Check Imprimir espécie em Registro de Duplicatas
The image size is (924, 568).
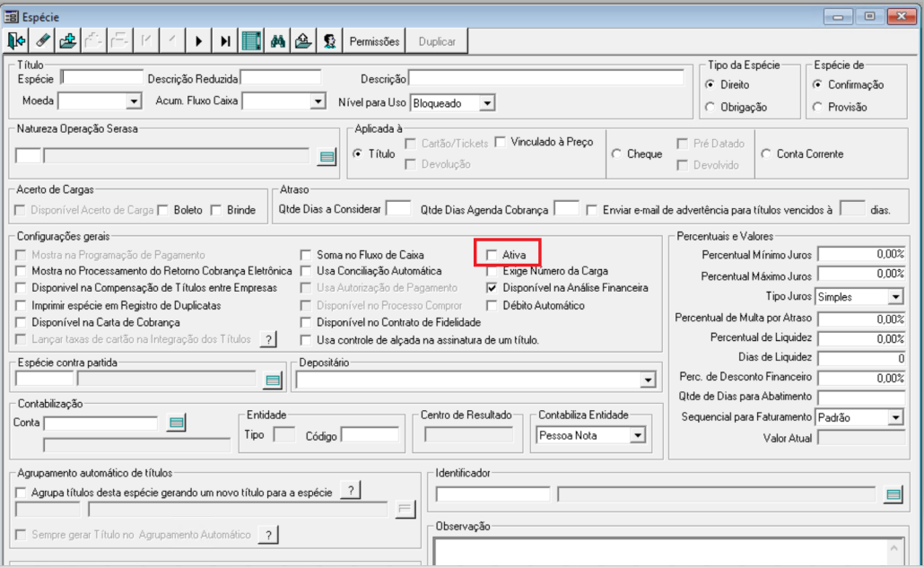coord(22,306)
